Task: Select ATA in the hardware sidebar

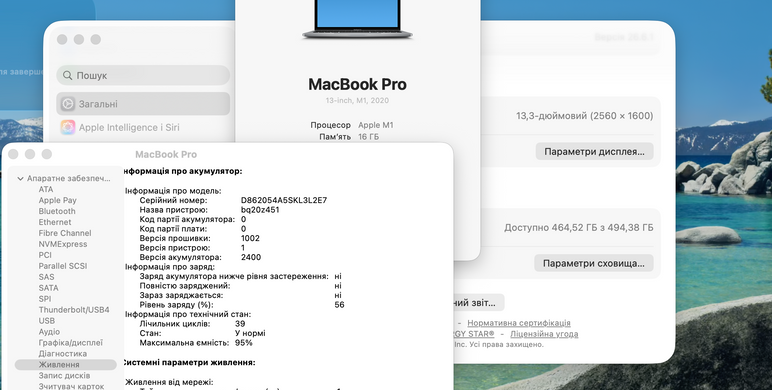Action: pyautogui.click(x=46, y=189)
